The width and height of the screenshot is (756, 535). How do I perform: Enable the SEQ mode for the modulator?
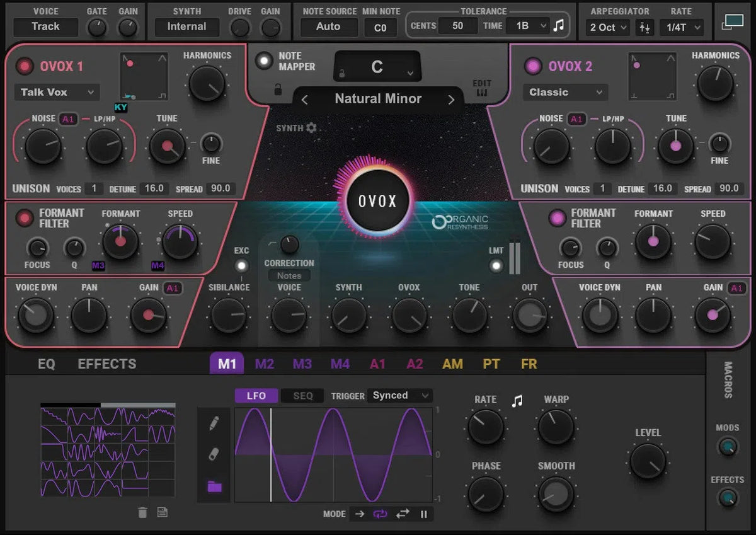pos(302,396)
